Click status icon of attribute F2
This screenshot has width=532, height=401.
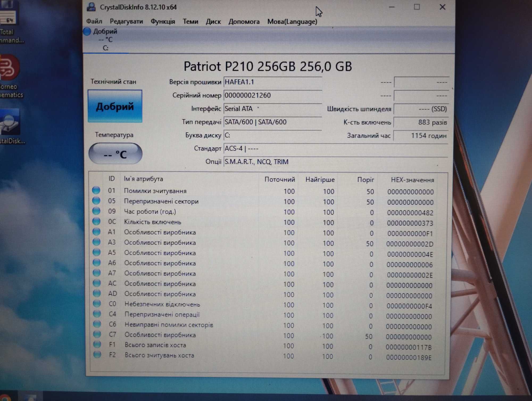point(97,355)
